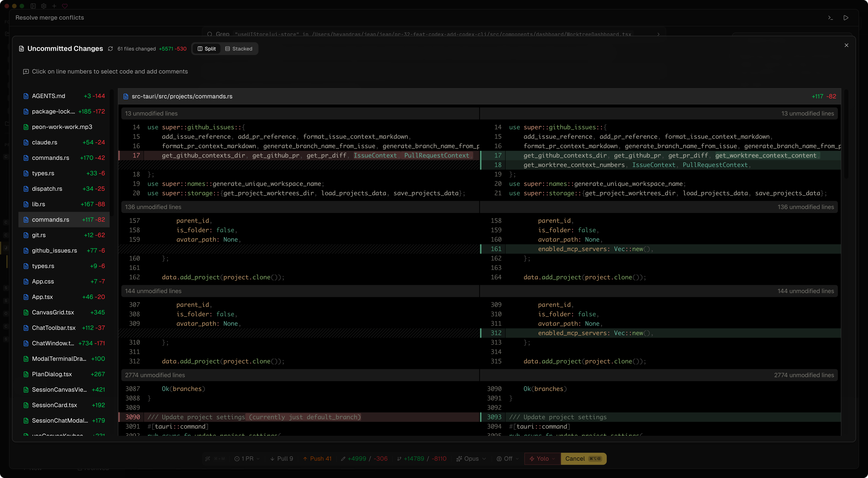
Task: Open the terminal icon in header
Action: coord(830,18)
